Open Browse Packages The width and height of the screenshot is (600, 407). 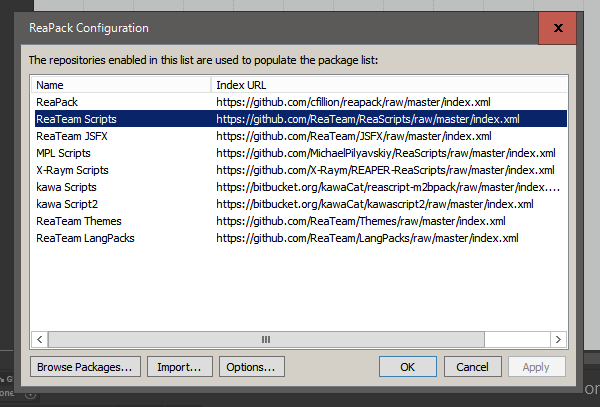(85, 367)
